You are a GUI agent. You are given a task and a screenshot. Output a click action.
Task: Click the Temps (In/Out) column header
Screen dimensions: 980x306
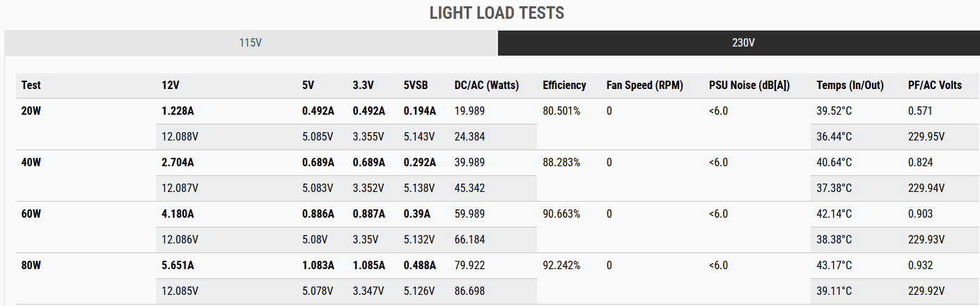[x=850, y=86]
